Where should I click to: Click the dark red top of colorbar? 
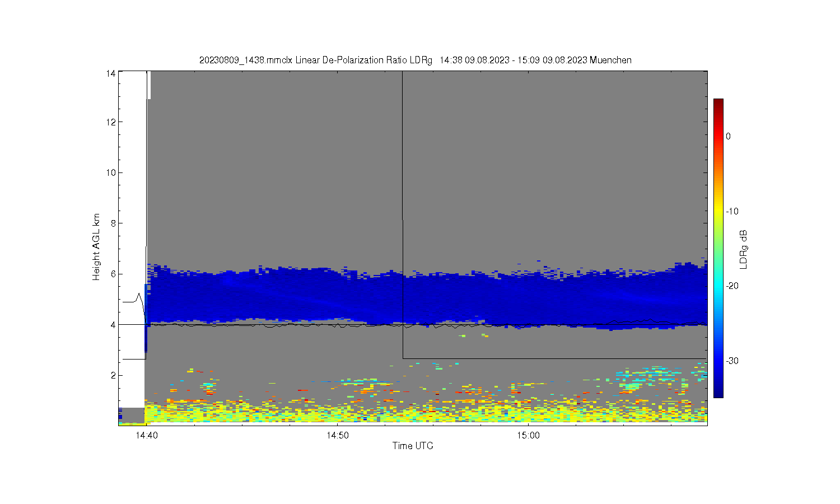point(718,103)
